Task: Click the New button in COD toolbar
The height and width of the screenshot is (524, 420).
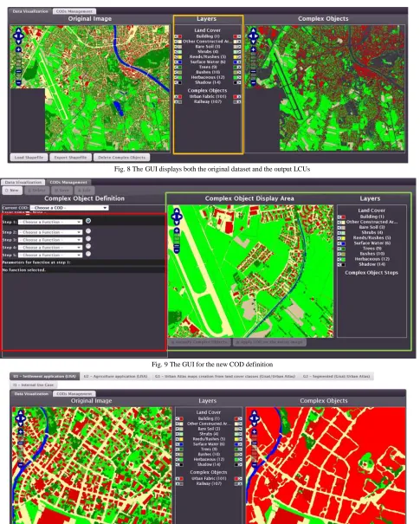Action: coord(12,191)
